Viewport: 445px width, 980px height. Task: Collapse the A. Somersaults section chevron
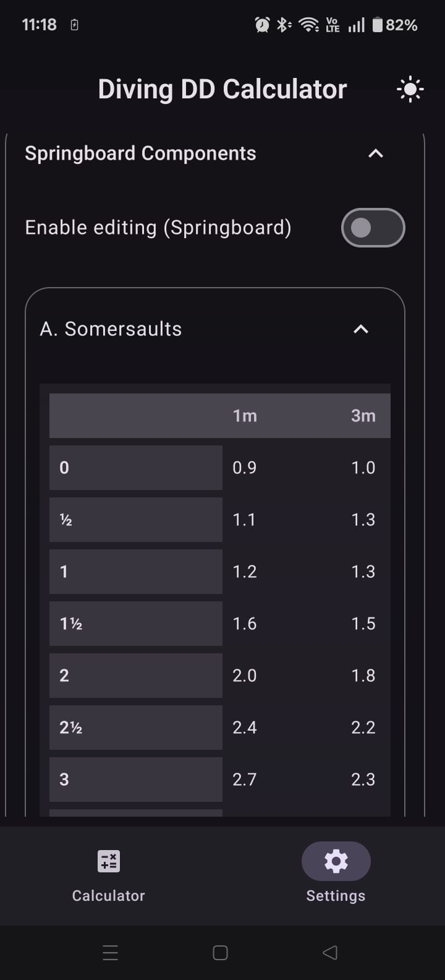point(360,329)
